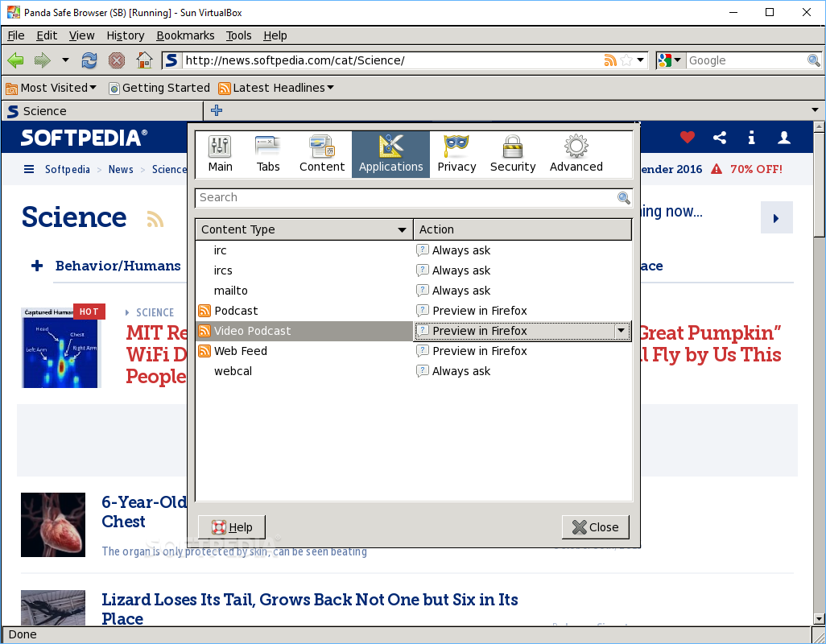Click in the Google search box
The width and height of the screenshot is (826, 644).
[x=746, y=60]
